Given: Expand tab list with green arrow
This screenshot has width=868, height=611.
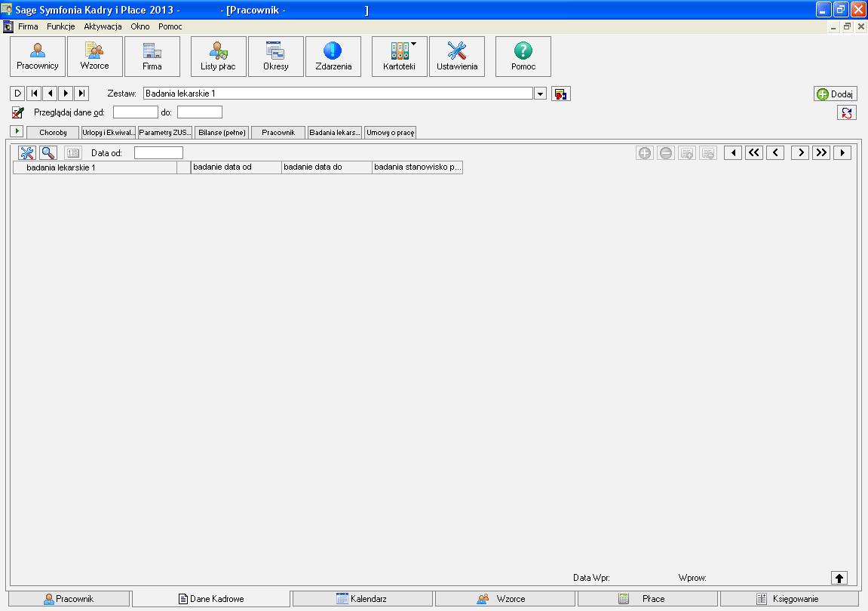Looking at the screenshot, I should 17,131.
